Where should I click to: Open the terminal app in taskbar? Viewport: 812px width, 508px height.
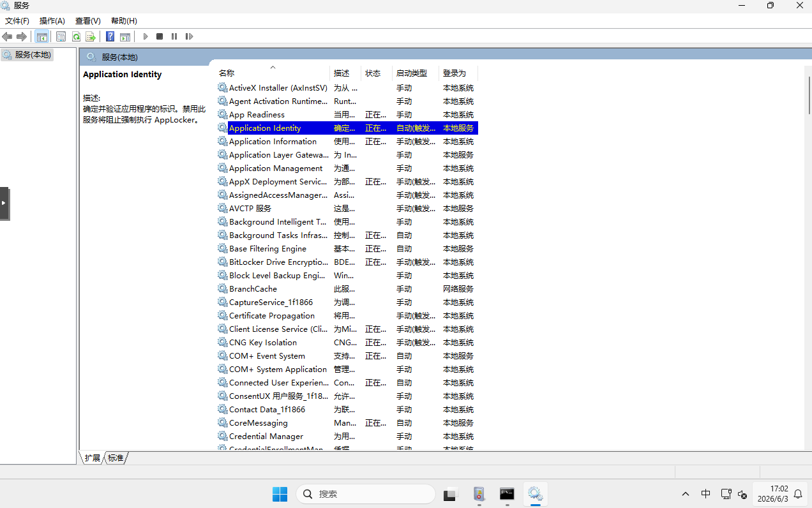point(507,494)
